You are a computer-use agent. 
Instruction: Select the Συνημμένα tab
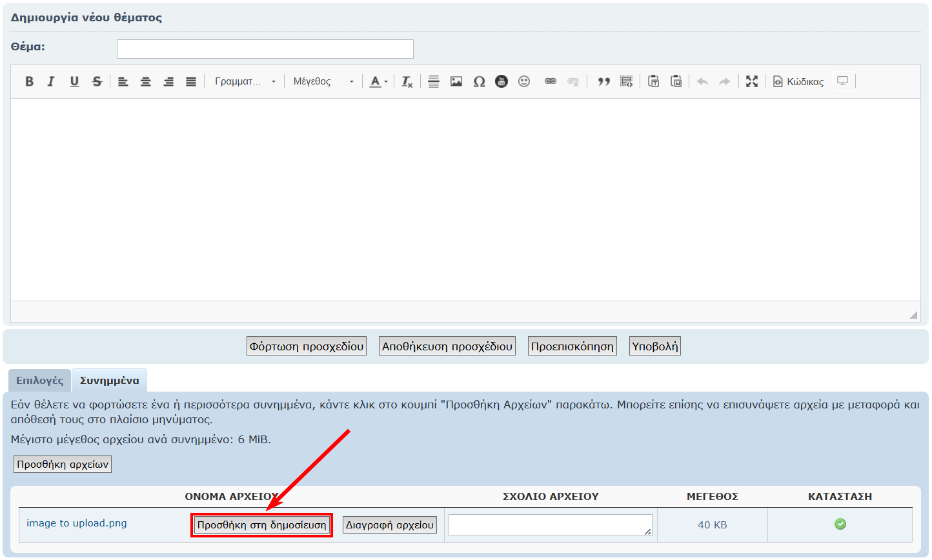110,380
